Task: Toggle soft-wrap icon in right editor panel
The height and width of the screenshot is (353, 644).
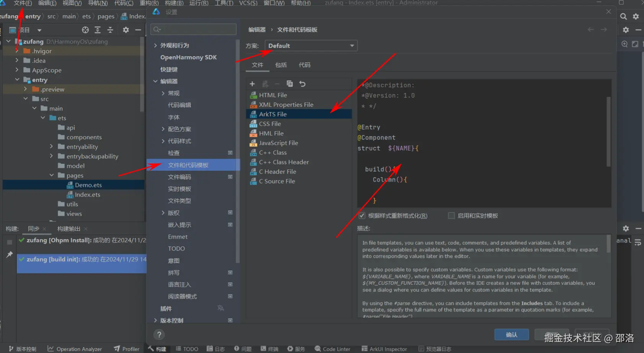Action: [x=637, y=242]
